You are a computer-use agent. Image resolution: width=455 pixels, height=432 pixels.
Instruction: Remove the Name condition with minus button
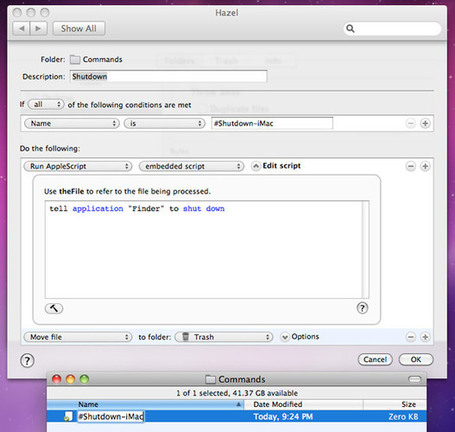pyautogui.click(x=411, y=124)
